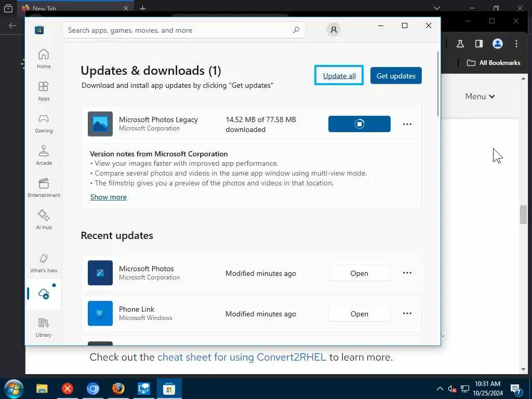
Task: Open a new browser tab with plus button
Action: [142, 8]
